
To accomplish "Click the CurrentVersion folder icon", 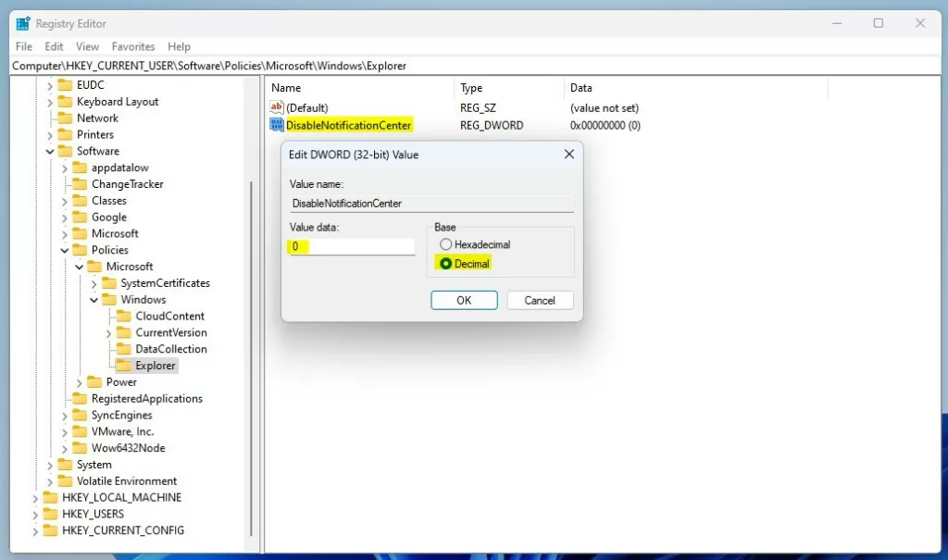I will pos(123,332).
